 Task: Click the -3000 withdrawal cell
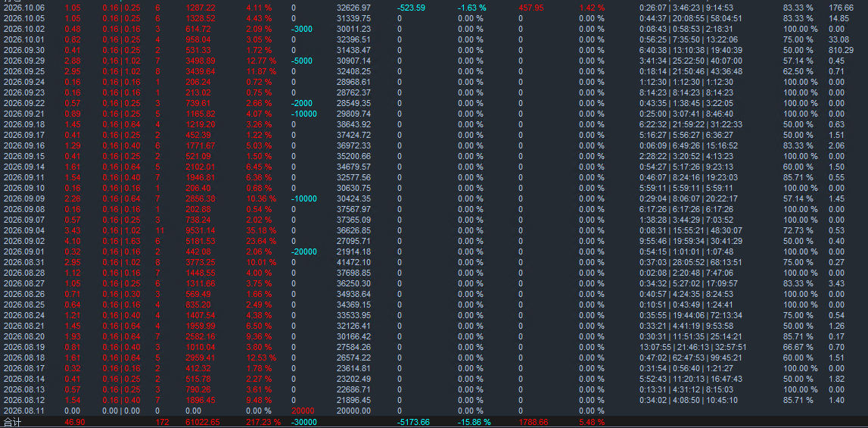pyautogui.click(x=302, y=29)
